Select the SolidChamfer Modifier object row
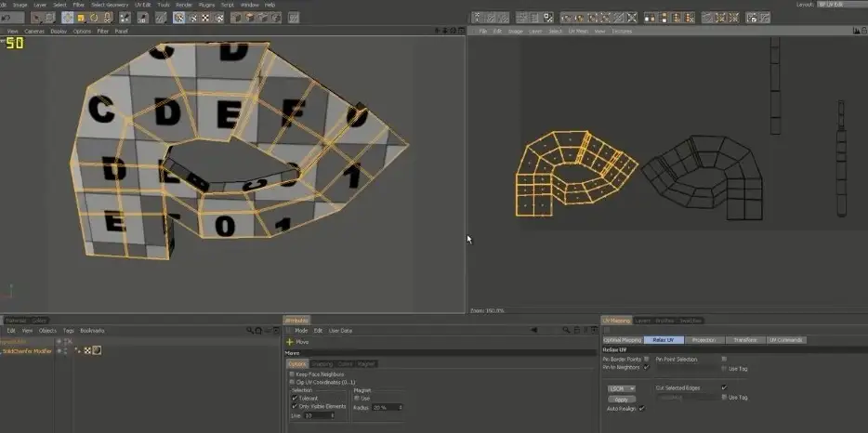868x433 pixels. 27,351
